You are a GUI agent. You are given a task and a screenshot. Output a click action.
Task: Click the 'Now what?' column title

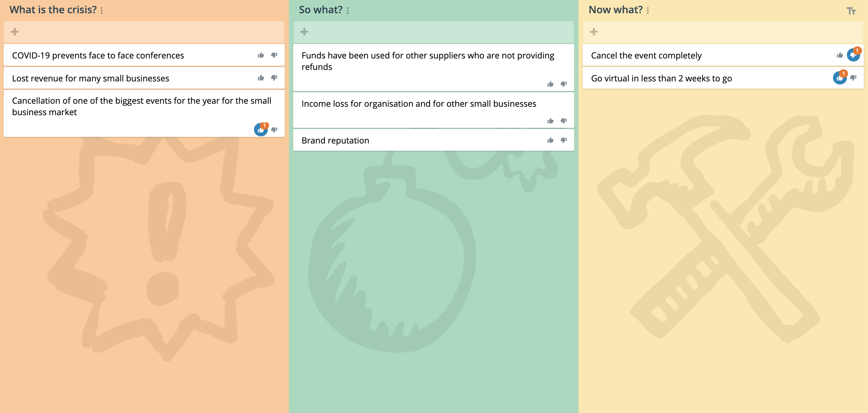click(615, 10)
